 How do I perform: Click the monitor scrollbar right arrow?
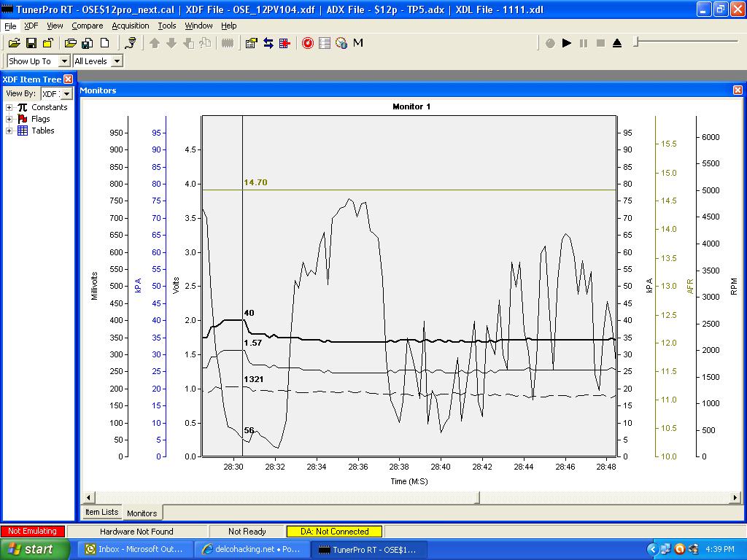point(735,497)
